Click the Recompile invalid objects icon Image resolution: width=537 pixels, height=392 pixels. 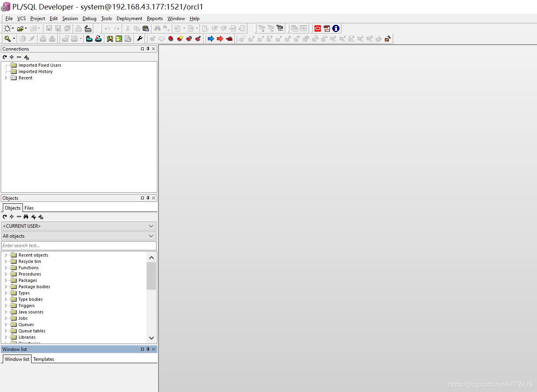pos(98,39)
